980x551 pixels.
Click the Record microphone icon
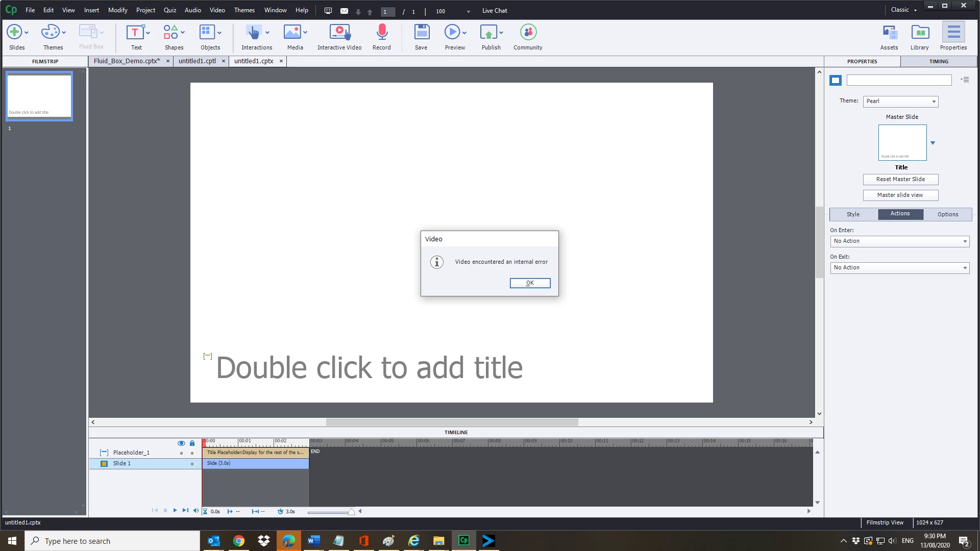(381, 33)
